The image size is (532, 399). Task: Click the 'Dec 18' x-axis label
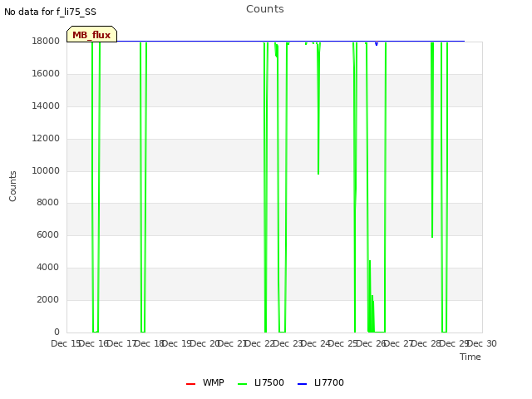point(150,343)
